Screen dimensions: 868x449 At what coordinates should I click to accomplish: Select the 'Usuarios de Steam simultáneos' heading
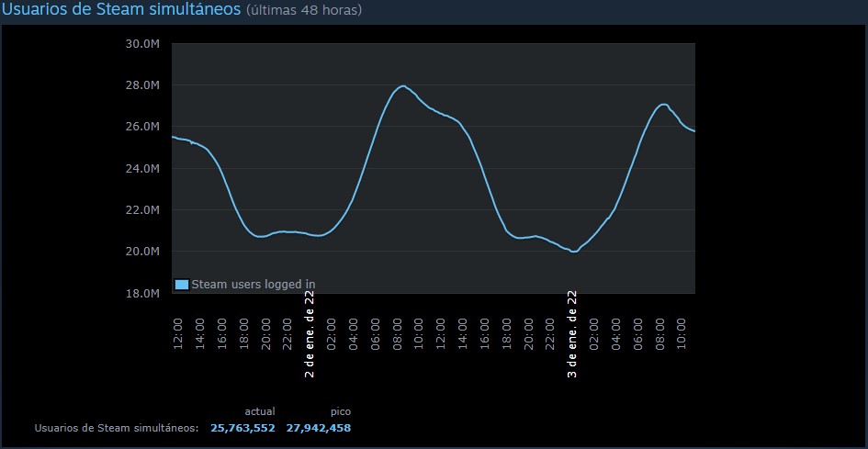121,9
